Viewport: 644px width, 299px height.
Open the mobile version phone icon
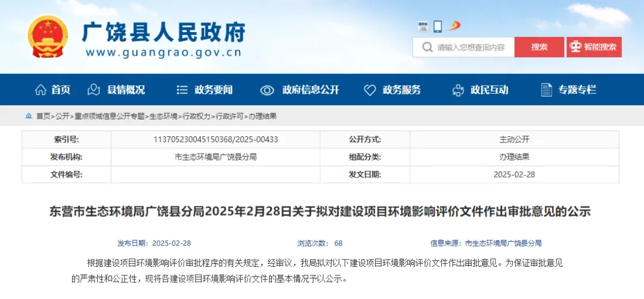pos(438,26)
